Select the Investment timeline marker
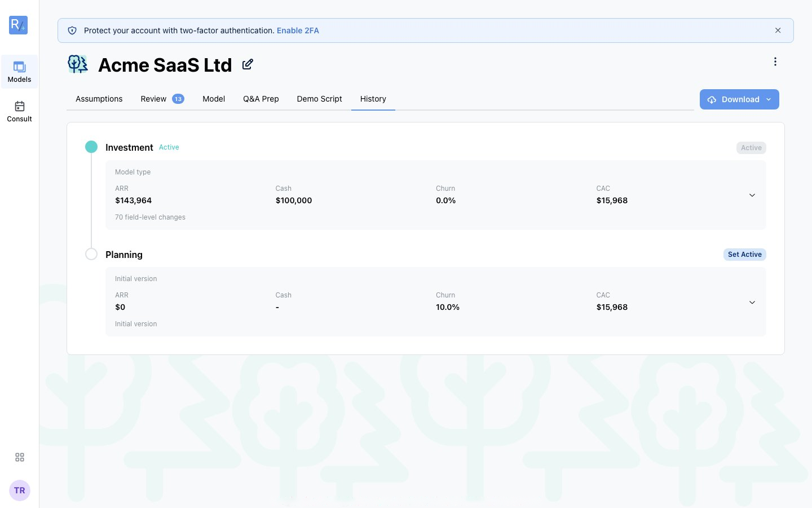Screen dimensions: 812x508 pyautogui.click(x=91, y=147)
